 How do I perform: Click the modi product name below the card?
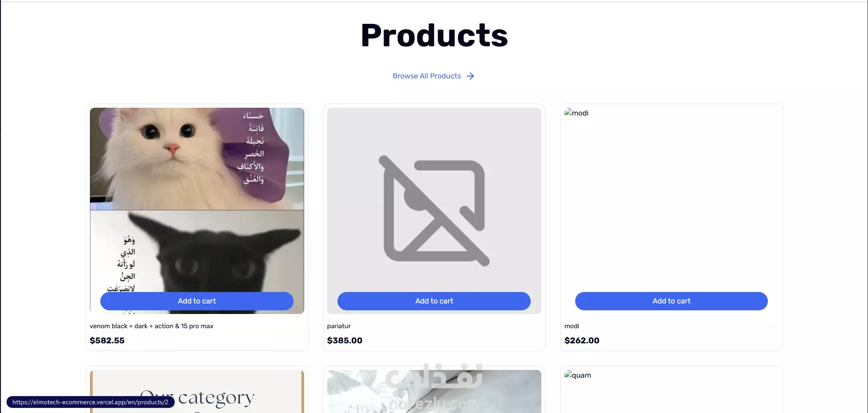[x=572, y=326]
